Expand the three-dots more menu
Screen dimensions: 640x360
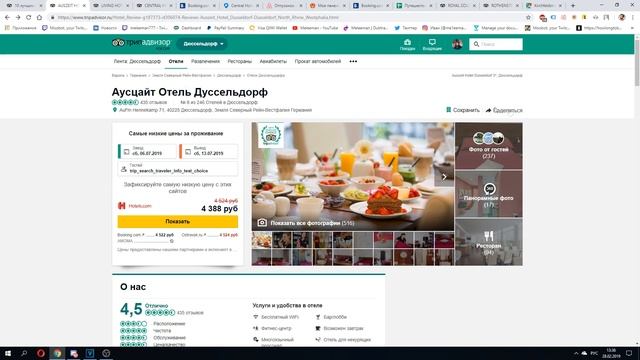point(353,61)
